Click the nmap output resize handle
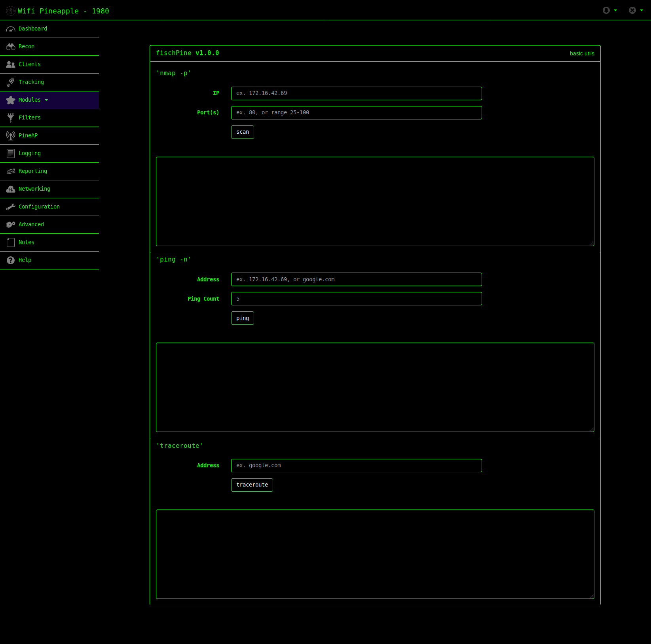 (x=592, y=243)
